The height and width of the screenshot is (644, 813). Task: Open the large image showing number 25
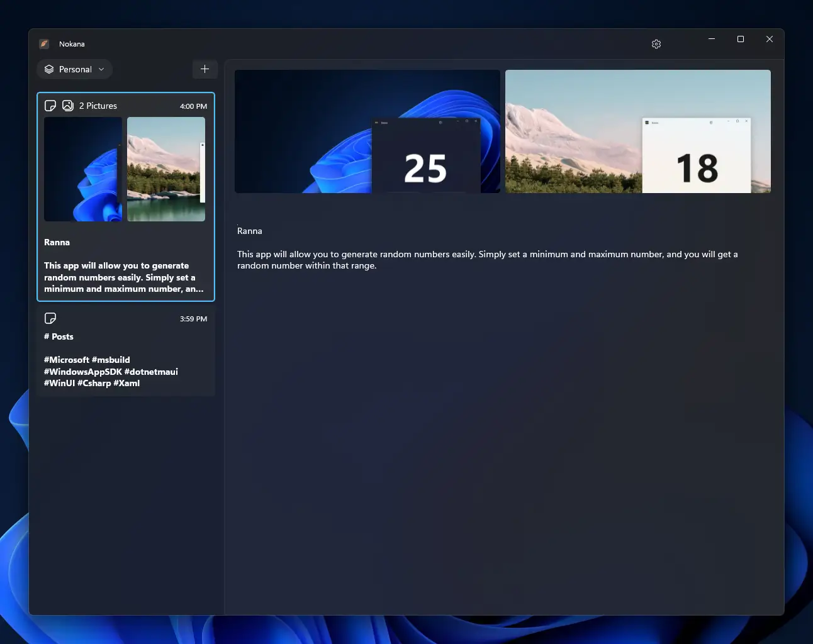tap(367, 131)
